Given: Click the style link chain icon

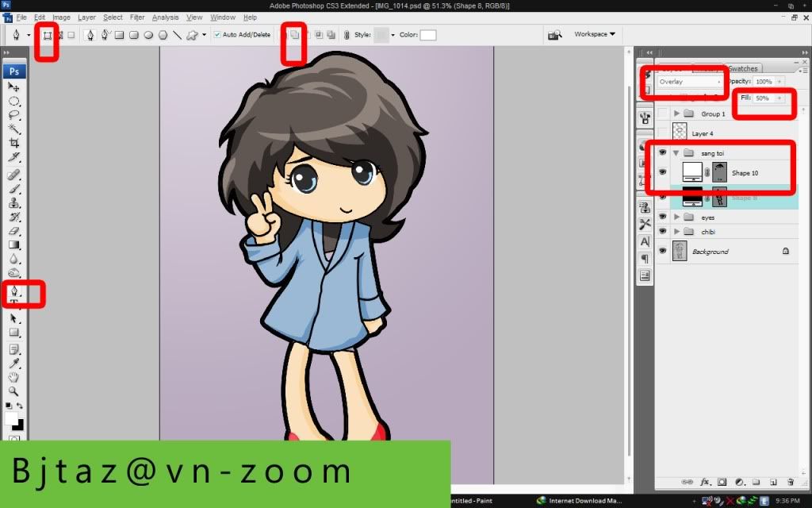Looking at the screenshot, I should click(347, 35).
